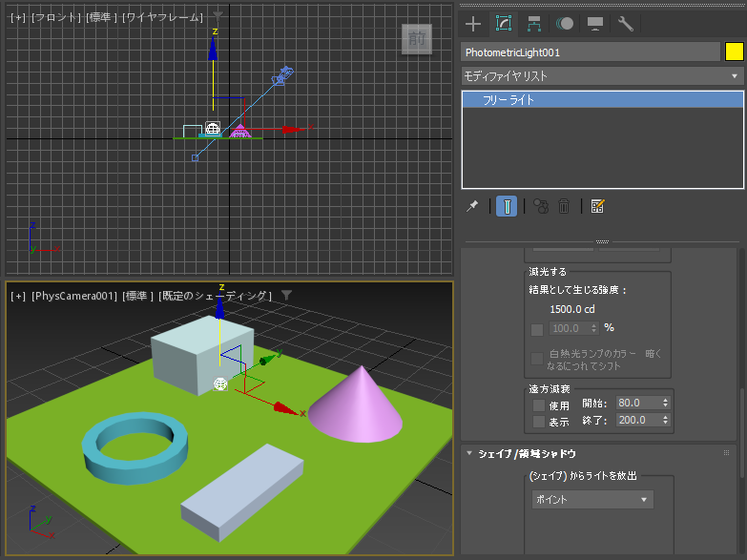Select the camera icon in front view

coord(282,75)
